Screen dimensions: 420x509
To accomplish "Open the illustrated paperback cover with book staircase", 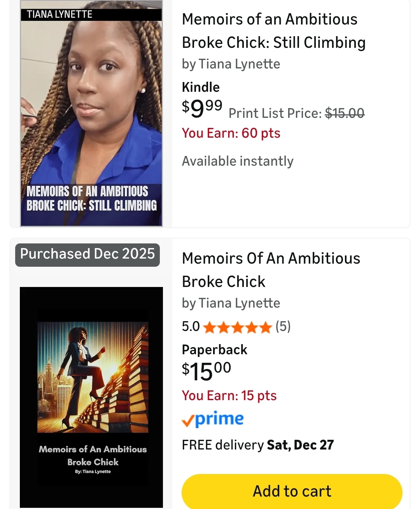I will click(91, 397).
